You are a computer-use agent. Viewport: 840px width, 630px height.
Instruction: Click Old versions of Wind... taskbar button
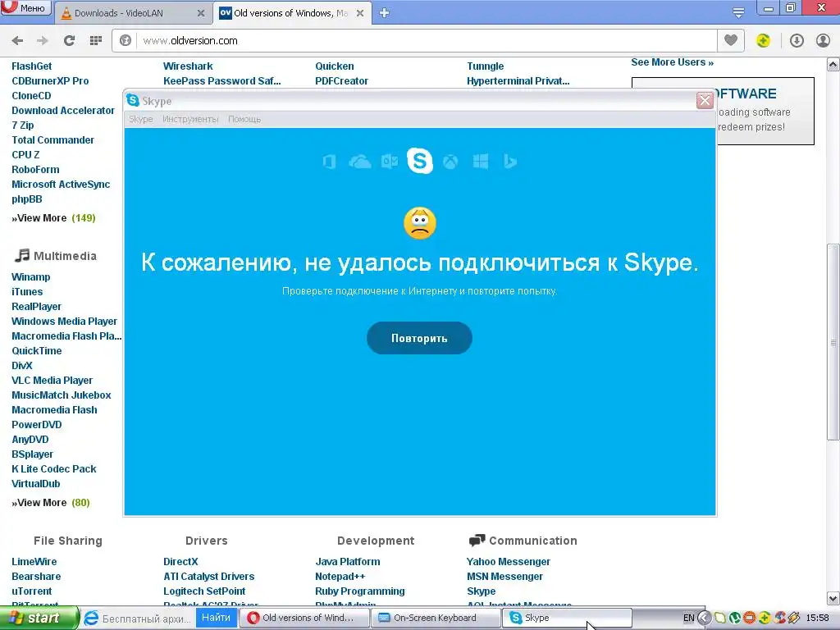(304, 618)
